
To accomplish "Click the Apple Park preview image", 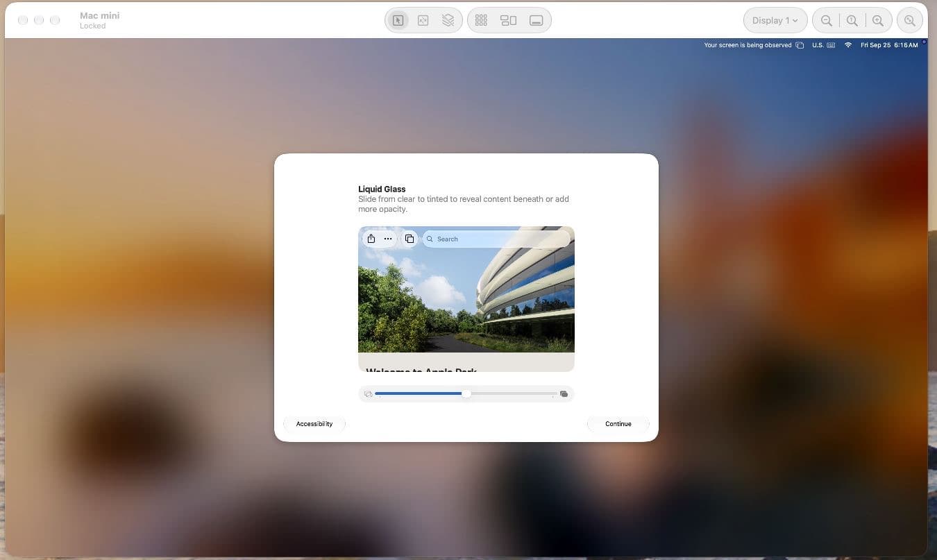I will tap(466, 298).
